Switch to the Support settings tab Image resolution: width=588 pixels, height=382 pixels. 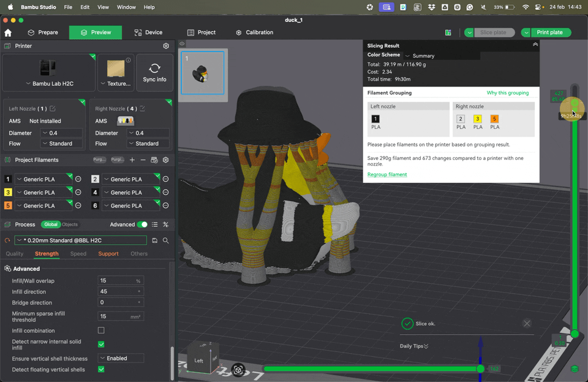[108, 254]
